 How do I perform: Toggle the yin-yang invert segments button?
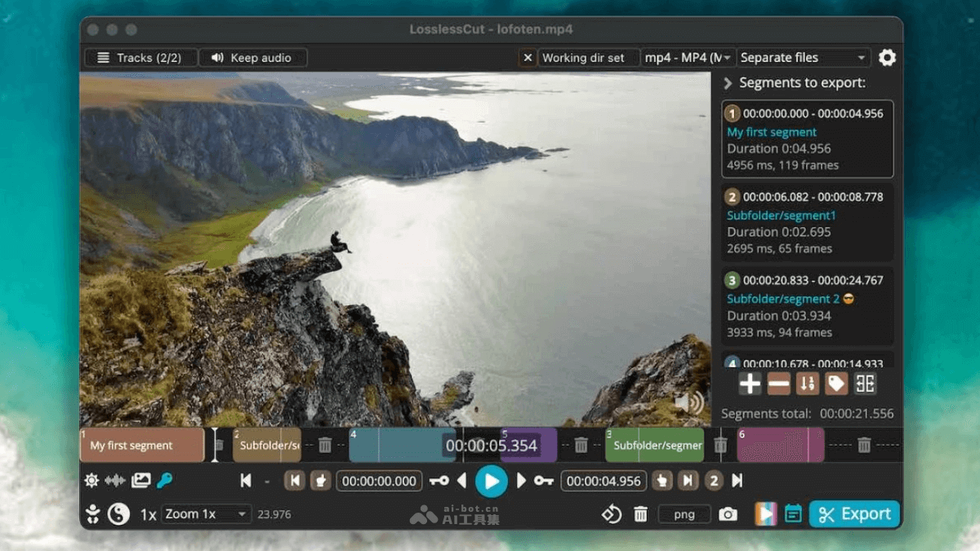click(119, 514)
